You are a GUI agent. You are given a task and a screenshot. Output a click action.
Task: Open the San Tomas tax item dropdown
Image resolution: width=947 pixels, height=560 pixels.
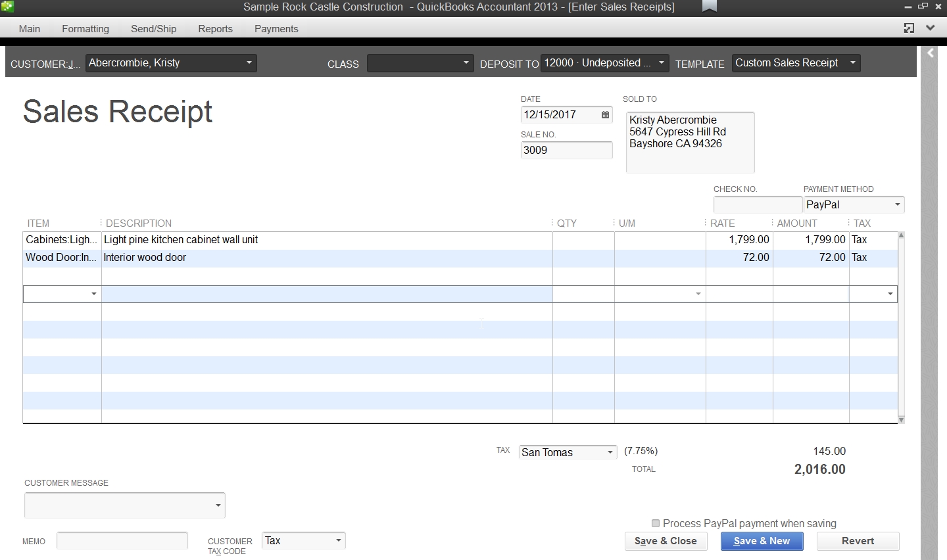[610, 452]
